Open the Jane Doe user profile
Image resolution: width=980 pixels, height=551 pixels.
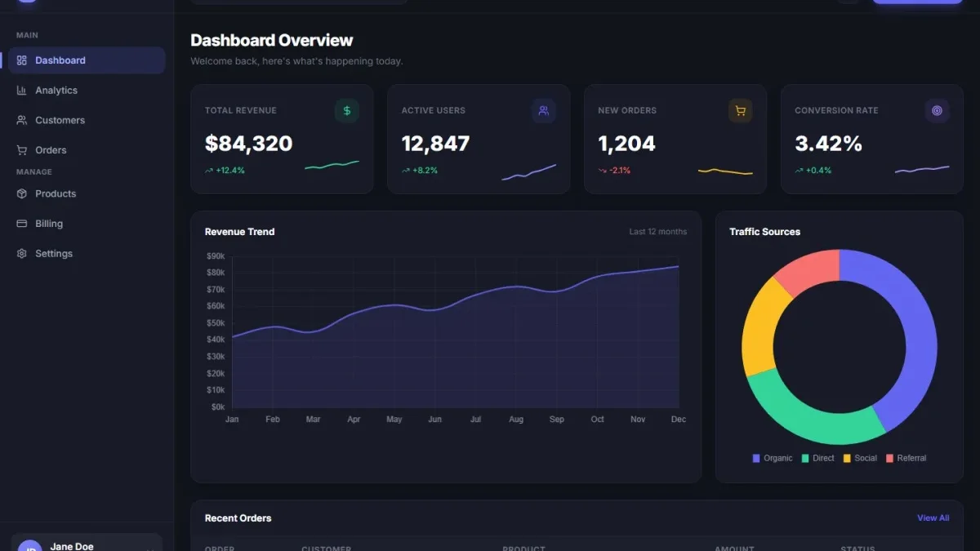click(x=87, y=544)
